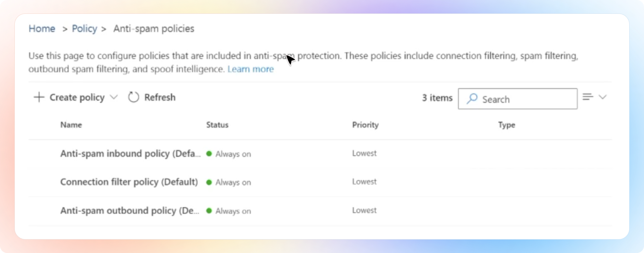Open the view options chevron dropdown
This screenshot has height=253, width=644.
[x=603, y=97]
